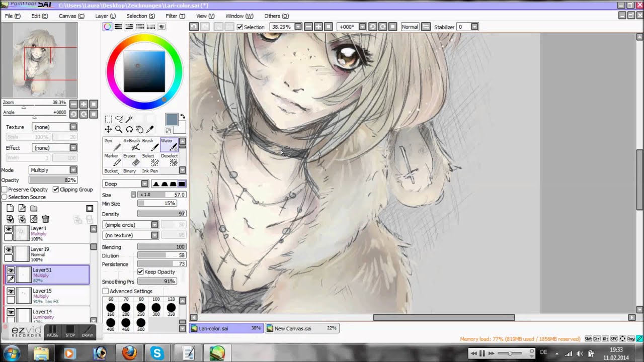Open the Stabilizer value dropdown
Screen dimensions: 644x362
point(474,27)
